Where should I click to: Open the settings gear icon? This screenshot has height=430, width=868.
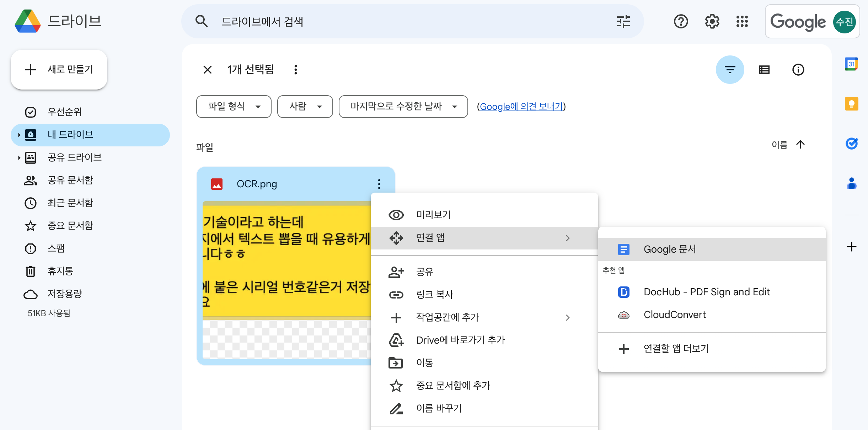point(712,22)
